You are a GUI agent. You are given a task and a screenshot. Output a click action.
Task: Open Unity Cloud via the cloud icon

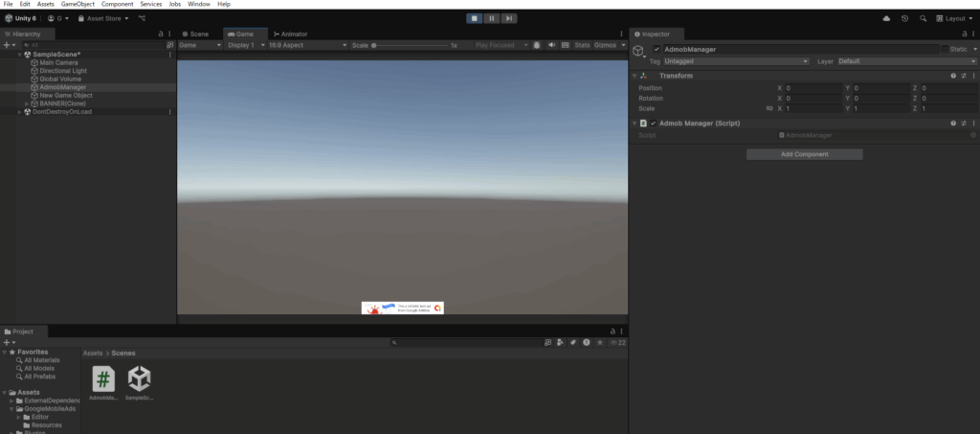click(885, 18)
